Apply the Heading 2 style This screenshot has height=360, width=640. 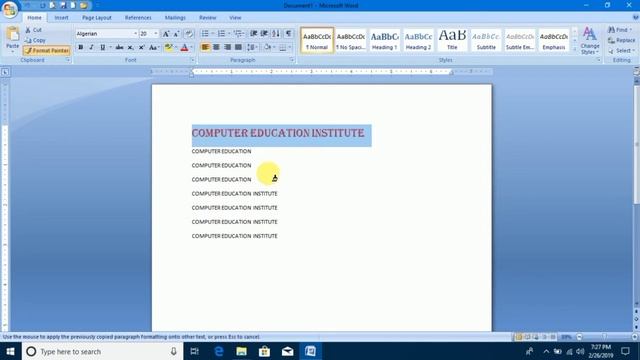(x=418, y=40)
